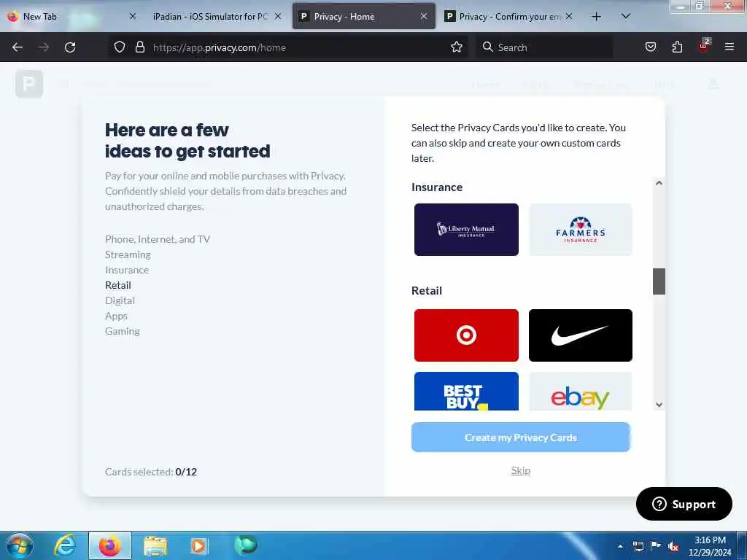747x560 pixels.
Task: Jump to Streaming category
Action: pyautogui.click(x=128, y=254)
